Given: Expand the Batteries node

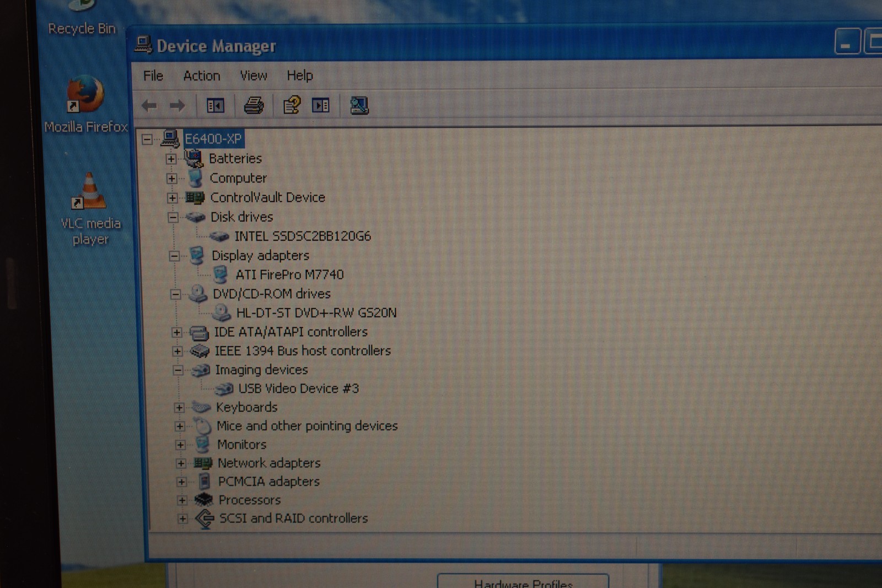Looking at the screenshot, I should (171, 159).
